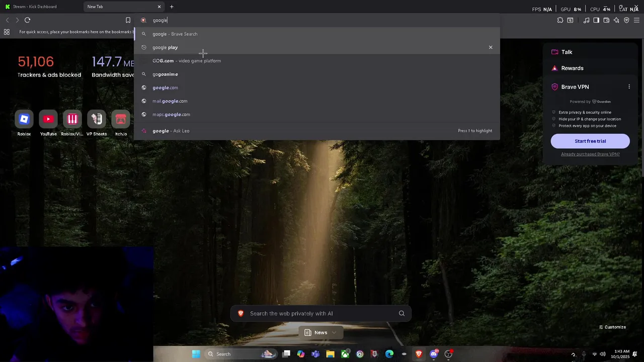Open the extensions puzzle icon
The width and height of the screenshot is (644, 362).
[560, 20]
